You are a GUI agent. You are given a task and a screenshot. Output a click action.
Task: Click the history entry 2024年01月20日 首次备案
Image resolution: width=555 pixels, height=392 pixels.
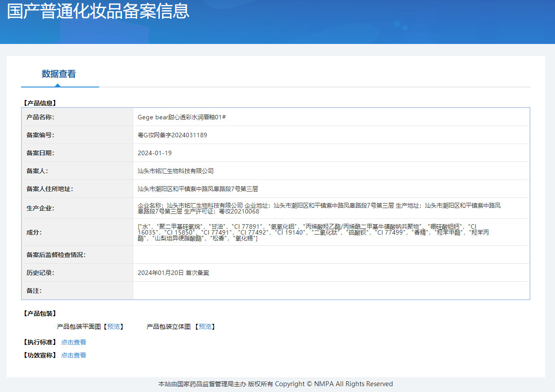pyautogui.click(x=173, y=273)
